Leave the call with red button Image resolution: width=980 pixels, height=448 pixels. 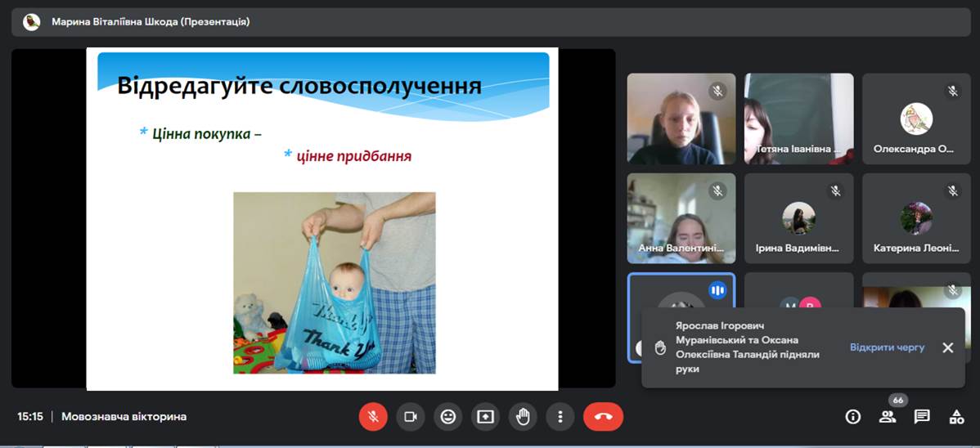(x=603, y=417)
